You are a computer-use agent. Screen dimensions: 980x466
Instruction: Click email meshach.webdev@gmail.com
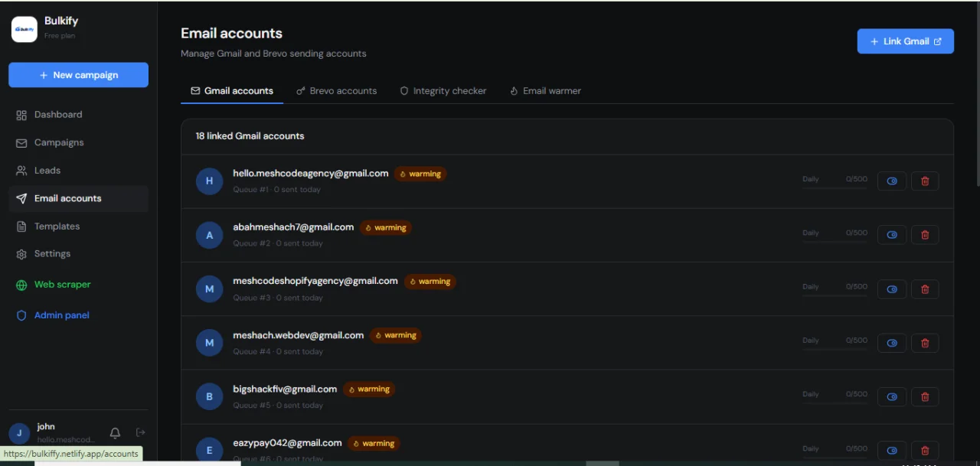299,335
